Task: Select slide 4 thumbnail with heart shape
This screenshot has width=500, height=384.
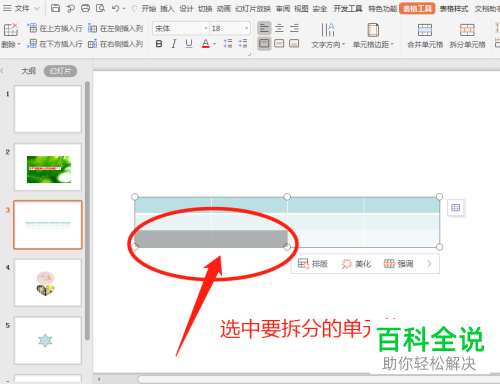Action: [48, 283]
